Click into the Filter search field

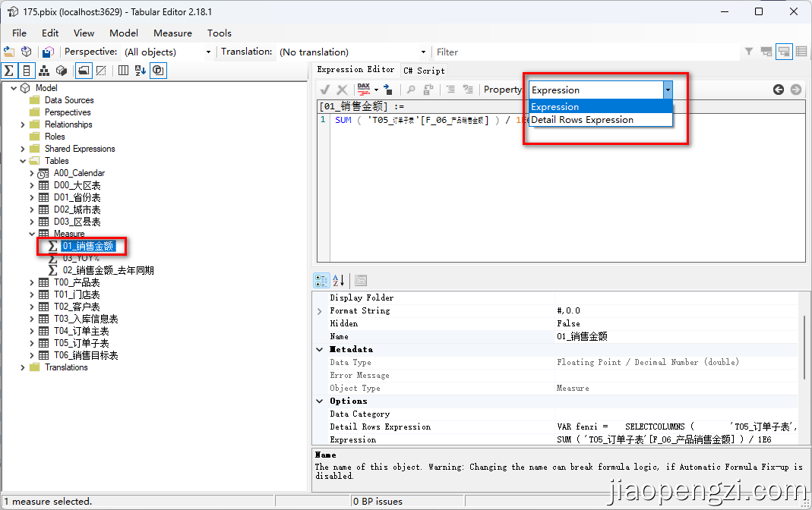[586, 52]
